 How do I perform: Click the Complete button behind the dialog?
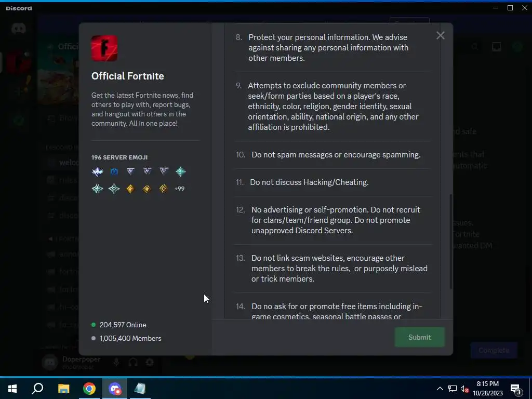tap(494, 350)
